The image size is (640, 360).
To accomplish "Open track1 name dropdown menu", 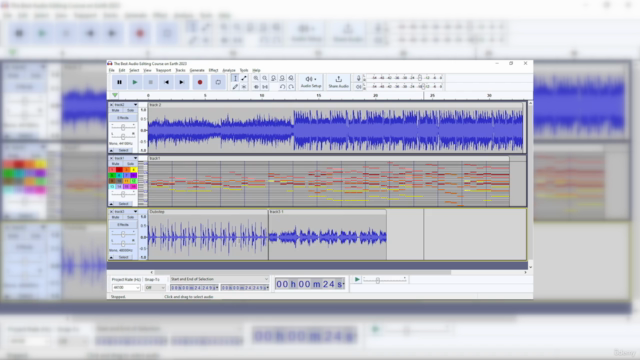I will (125, 158).
